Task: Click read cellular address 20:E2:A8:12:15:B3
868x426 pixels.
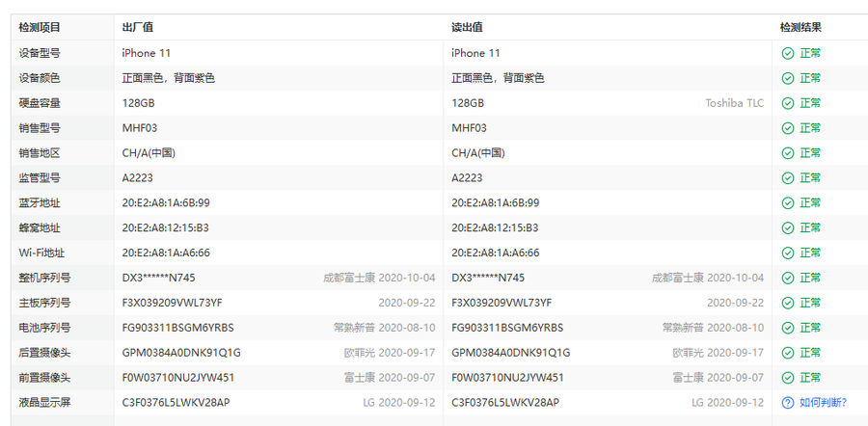Action: [x=495, y=227]
